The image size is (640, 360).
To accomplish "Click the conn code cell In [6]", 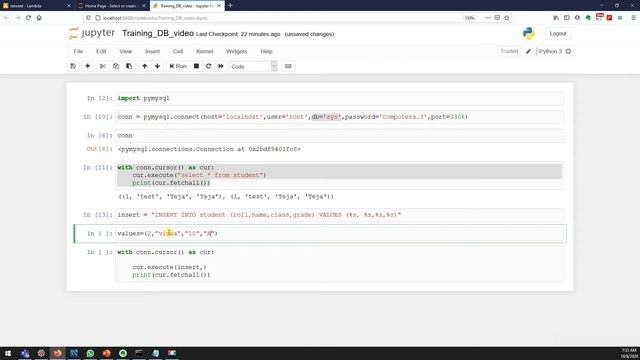I will [340, 136].
